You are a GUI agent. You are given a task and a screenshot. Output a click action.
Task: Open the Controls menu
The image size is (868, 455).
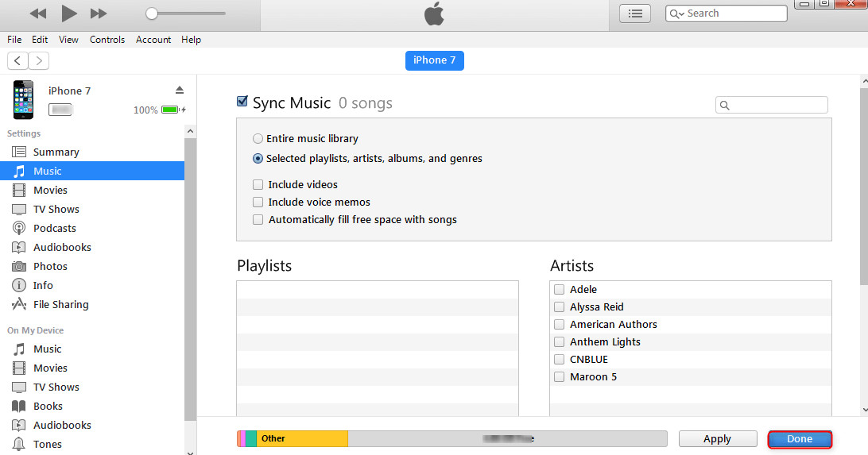tap(107, 40)
